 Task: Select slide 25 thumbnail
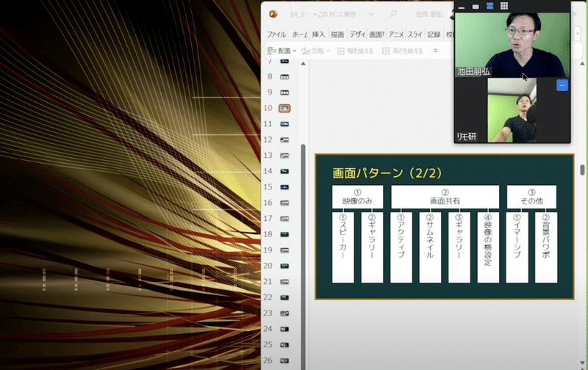coord(284,344)
